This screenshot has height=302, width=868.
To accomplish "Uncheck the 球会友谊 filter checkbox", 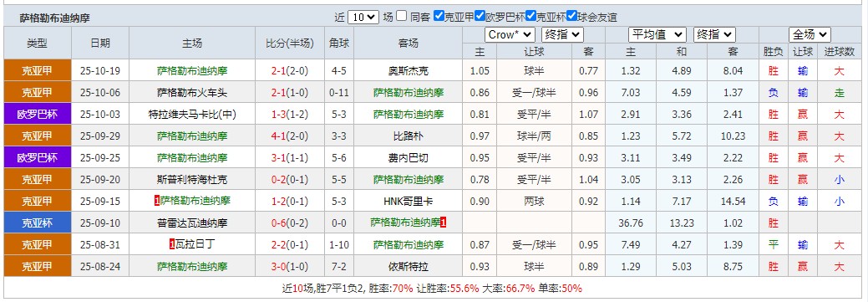I will [571, 16].
